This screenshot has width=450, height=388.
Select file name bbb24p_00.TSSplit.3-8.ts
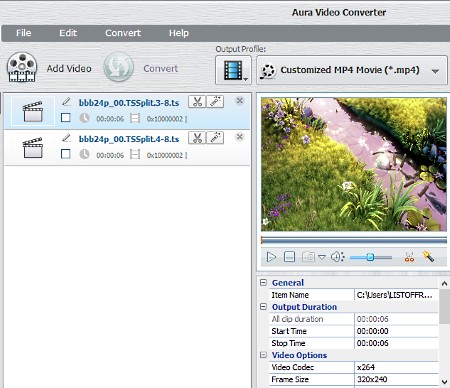[x=129, y=103]
